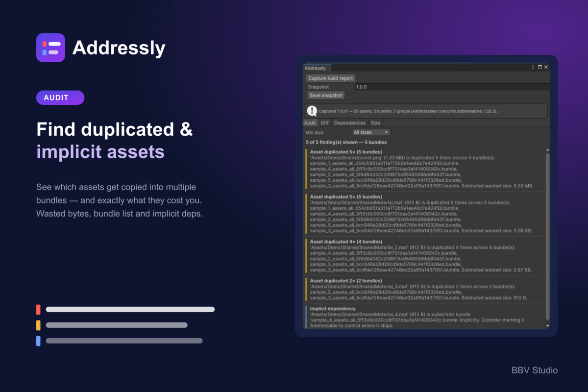Click the info icon in the captured message
The image size is (588, 392).
point(312,111)
